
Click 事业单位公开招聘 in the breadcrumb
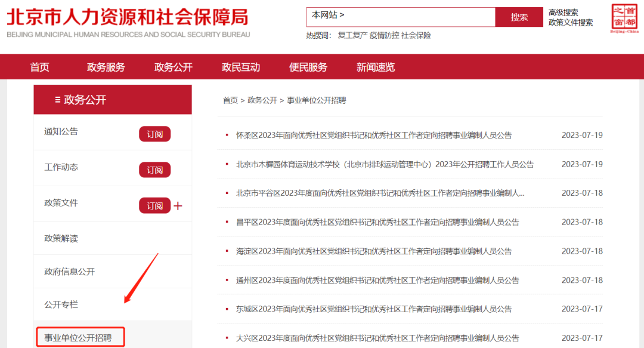(x=316, y=100)
